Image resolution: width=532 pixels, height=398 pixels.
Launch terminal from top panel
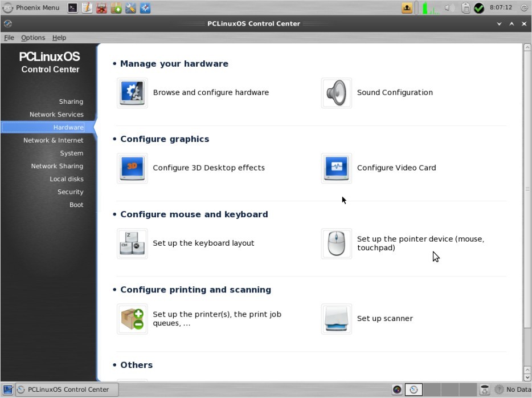(x=72, y=8)
